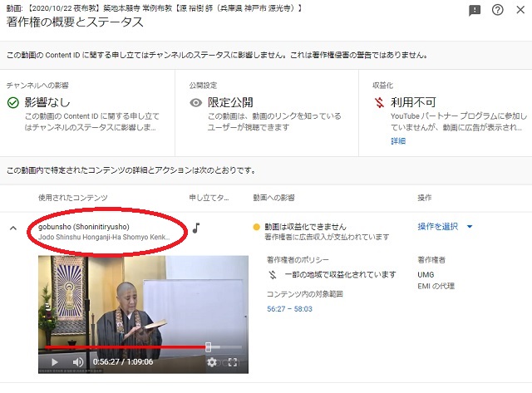
Task: Click the gobunsho (Shoninitiryusho) title
Action: (84, 227)
